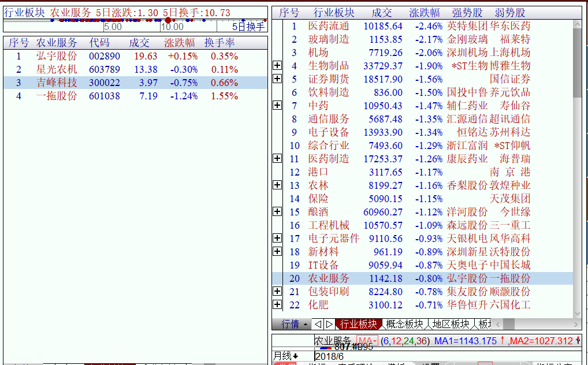Image resolution: width=588 pixels, height=365 pixels.
Task: Switch to the 行业板块 tab
Action: tap(359, 324)
